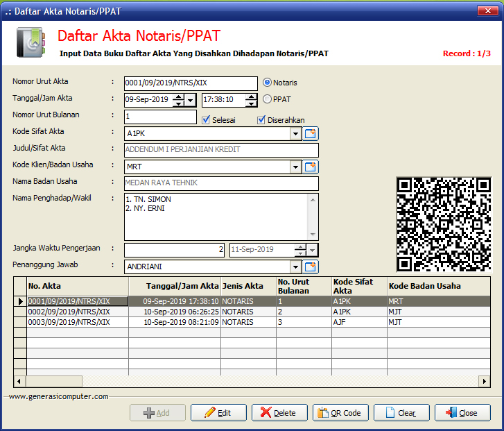The height and width of the screenshot is (431, 504).
Task: Open lookup icon beside Kode Klien/Badan Usaha
Action: (311, 167)
